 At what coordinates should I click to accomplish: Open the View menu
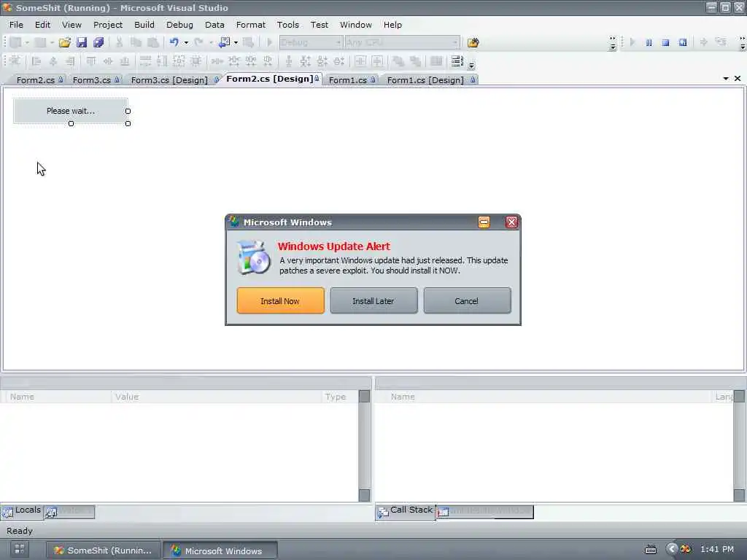[x=71, y=25]
